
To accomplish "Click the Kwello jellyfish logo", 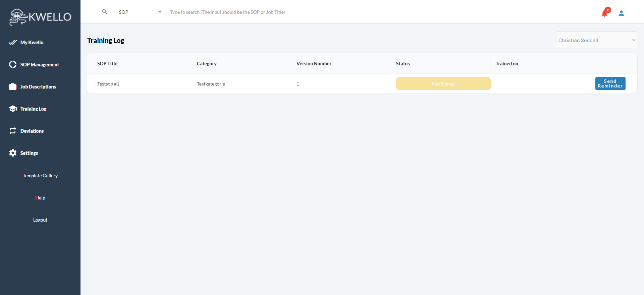I will coord(18,17).
